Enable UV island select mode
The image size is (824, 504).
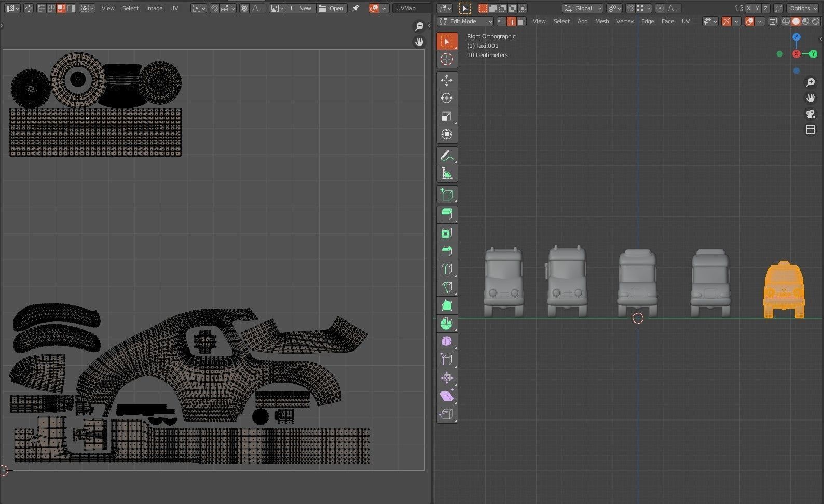click(x=71, y=8)
